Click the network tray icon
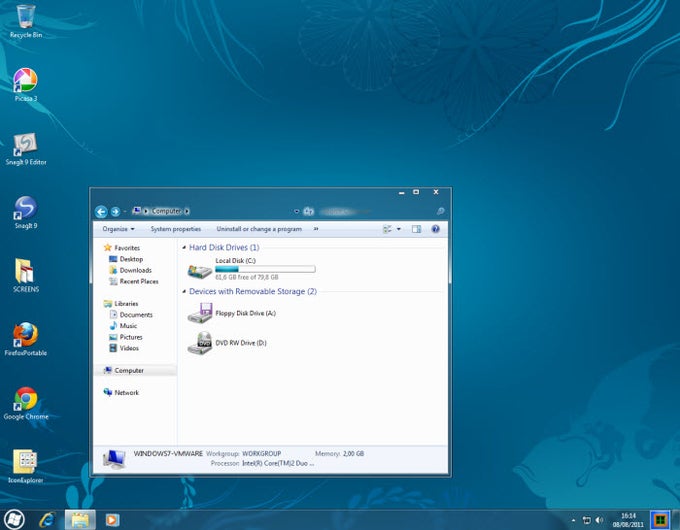This screenshot has width=680, height=530. click(x=586, y=520)
